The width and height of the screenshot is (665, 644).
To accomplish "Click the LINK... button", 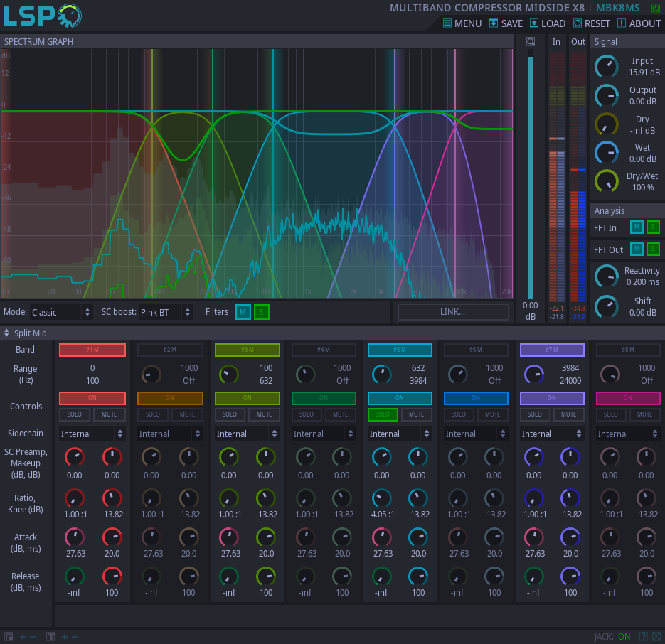I will coord(453,312).
